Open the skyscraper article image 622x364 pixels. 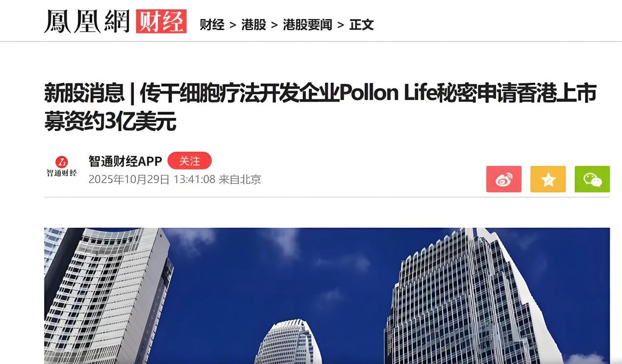[327, 296]
